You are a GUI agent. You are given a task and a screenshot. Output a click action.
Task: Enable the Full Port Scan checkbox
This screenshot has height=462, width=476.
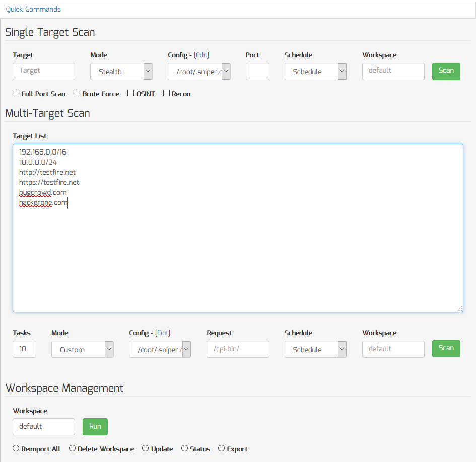(16, 93)
